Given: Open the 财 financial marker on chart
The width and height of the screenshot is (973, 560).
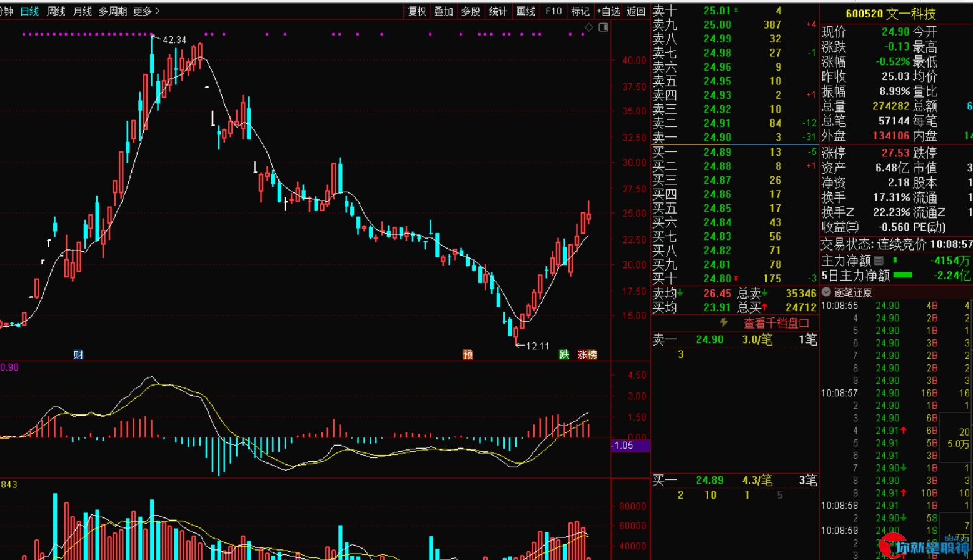Looking at the screenshot, I should 78,354.
